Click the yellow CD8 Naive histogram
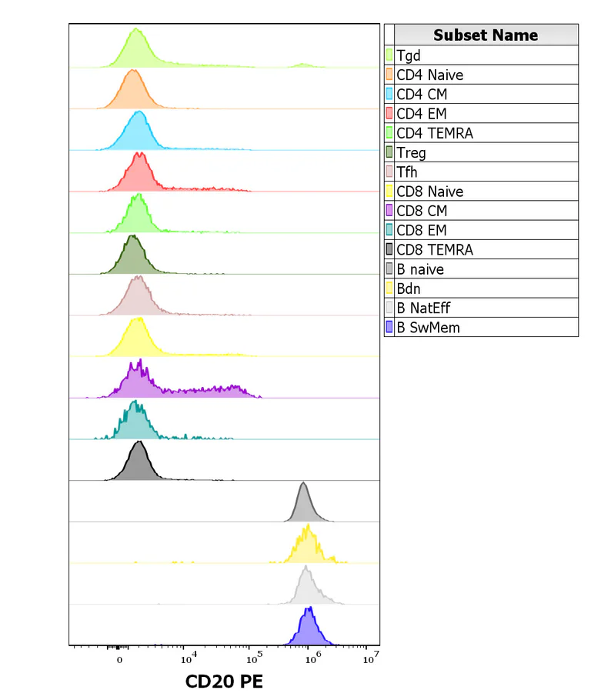Screen dimensions: 591x700 [138, 340]
